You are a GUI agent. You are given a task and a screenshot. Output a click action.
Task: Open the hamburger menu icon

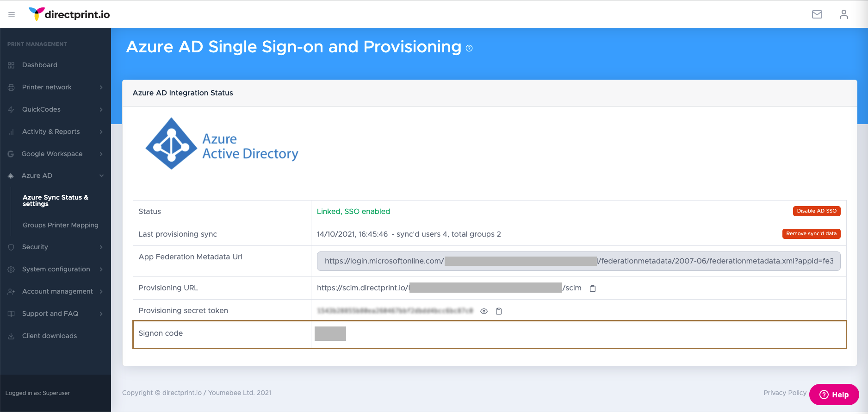click(12, 15)
